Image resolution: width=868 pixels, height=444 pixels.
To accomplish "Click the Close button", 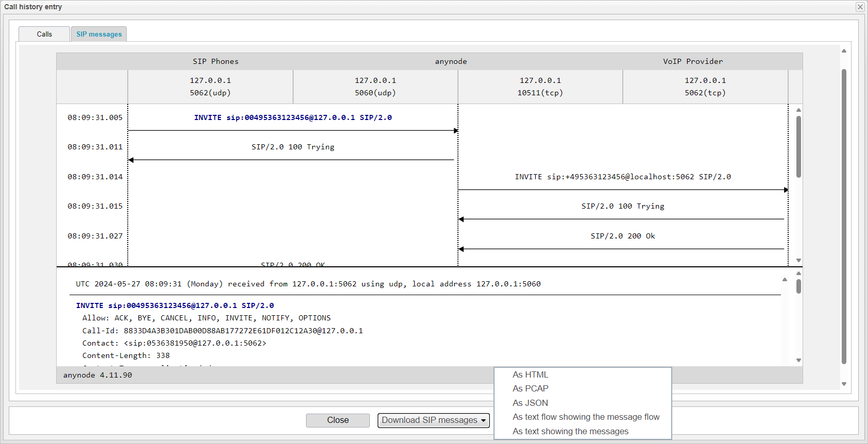I will [x=338, y=420].
